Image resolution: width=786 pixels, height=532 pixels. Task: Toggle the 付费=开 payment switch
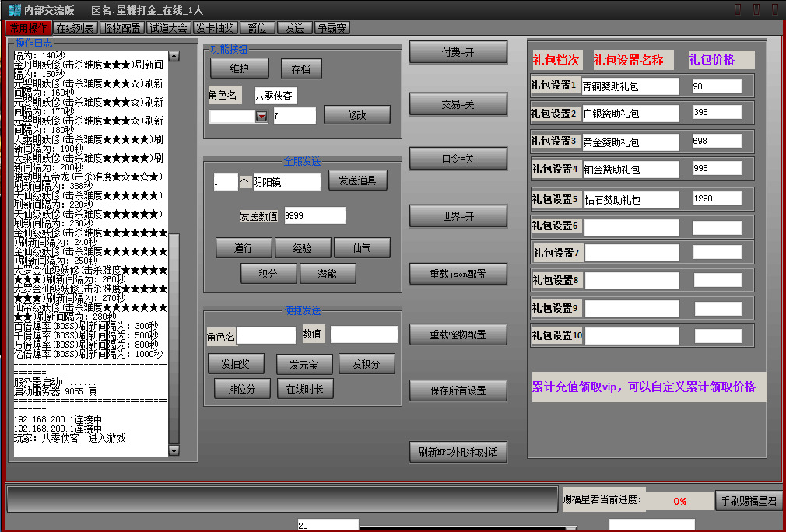[x=458, y=52]
